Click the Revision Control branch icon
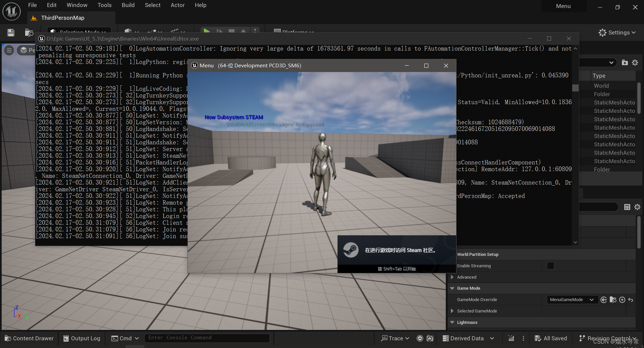The image size is (644, 348). [582, 338]
